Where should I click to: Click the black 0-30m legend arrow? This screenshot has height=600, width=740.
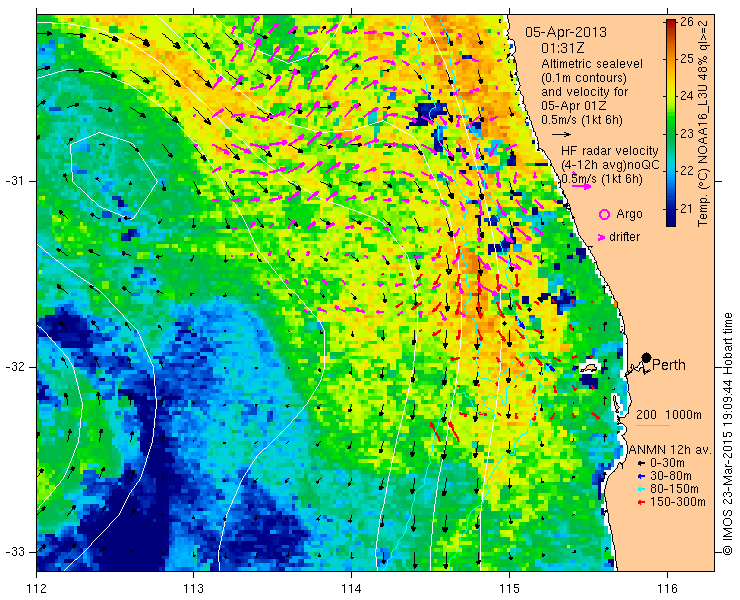641,464
